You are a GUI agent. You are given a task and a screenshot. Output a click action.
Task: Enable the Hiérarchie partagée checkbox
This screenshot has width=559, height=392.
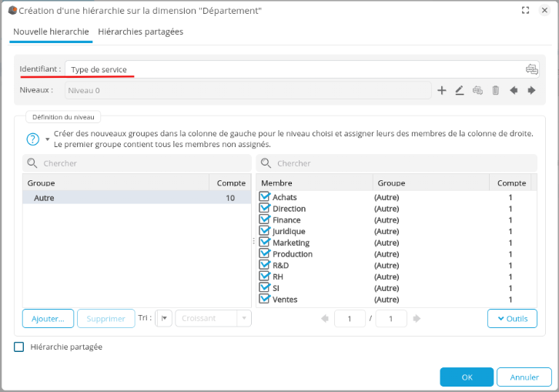pyautogui.click(x=19, y=347)
